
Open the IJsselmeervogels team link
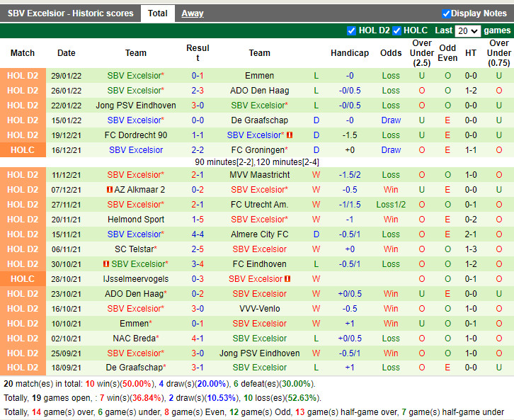[136, 279]
